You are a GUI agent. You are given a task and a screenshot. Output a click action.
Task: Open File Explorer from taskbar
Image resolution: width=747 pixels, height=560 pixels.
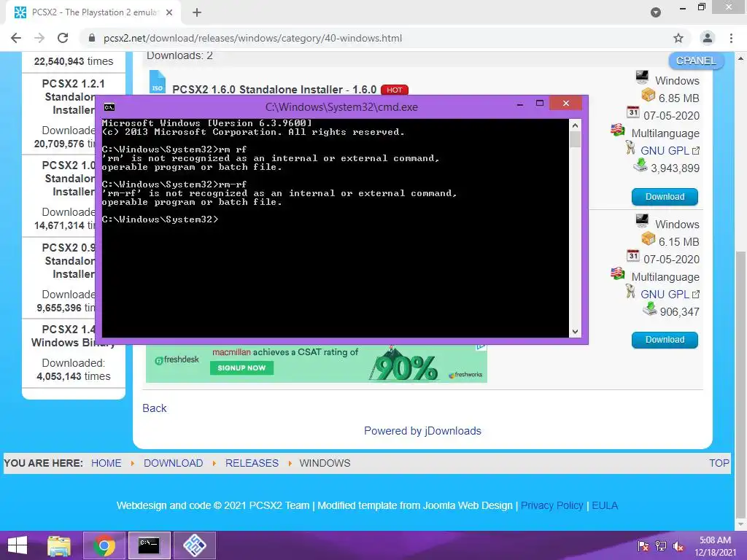coord(59,545)
